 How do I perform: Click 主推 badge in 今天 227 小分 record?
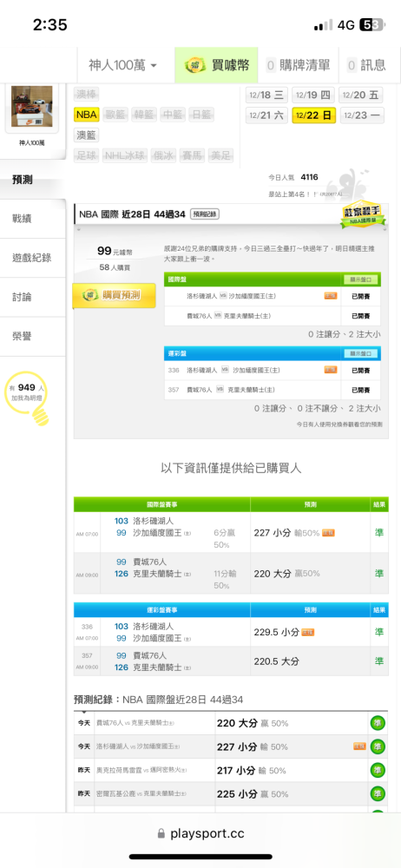(359, 746)
